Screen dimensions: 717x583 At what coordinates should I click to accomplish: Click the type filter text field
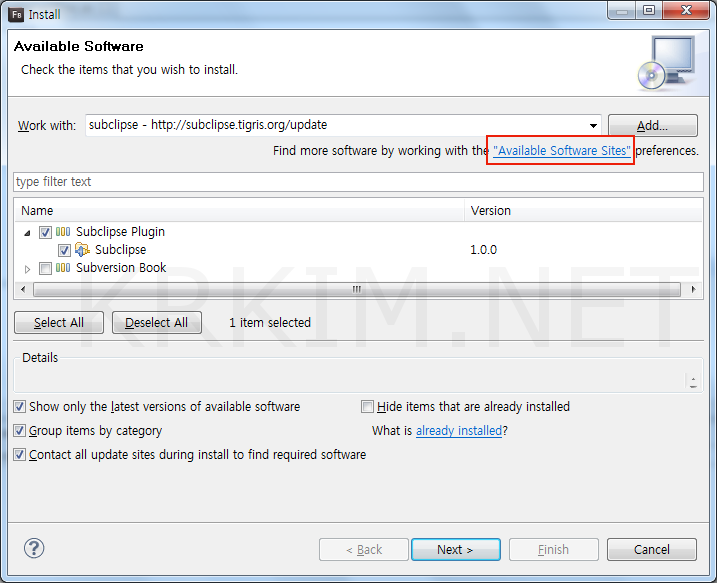(358, 182)
